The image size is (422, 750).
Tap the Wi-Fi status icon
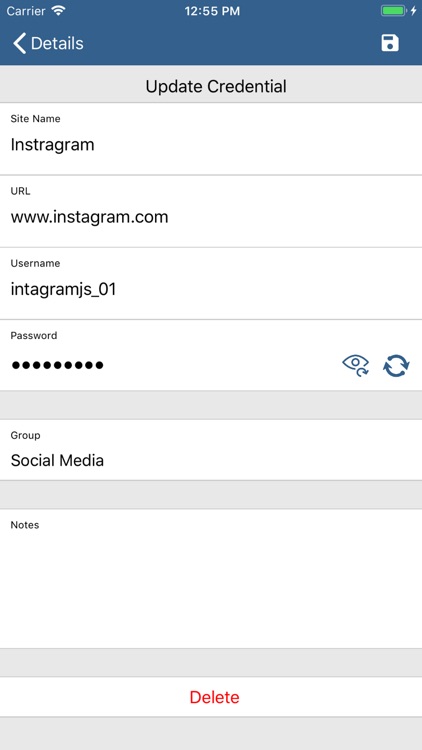(59, 11)
